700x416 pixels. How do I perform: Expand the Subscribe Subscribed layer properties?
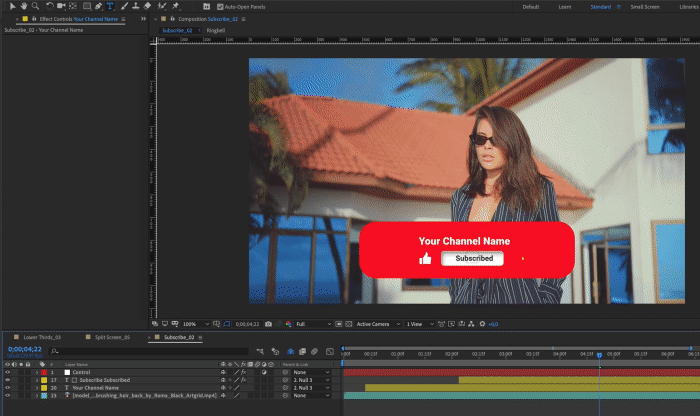[x=37, y=380]
